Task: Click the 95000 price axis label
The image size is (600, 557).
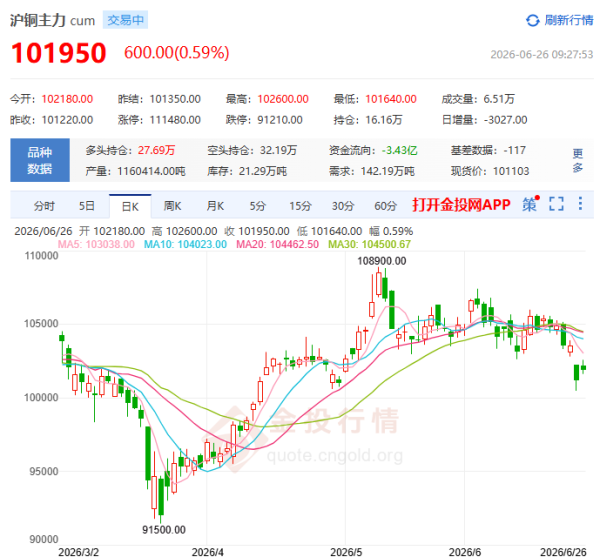Action: (x=44, y=471)
